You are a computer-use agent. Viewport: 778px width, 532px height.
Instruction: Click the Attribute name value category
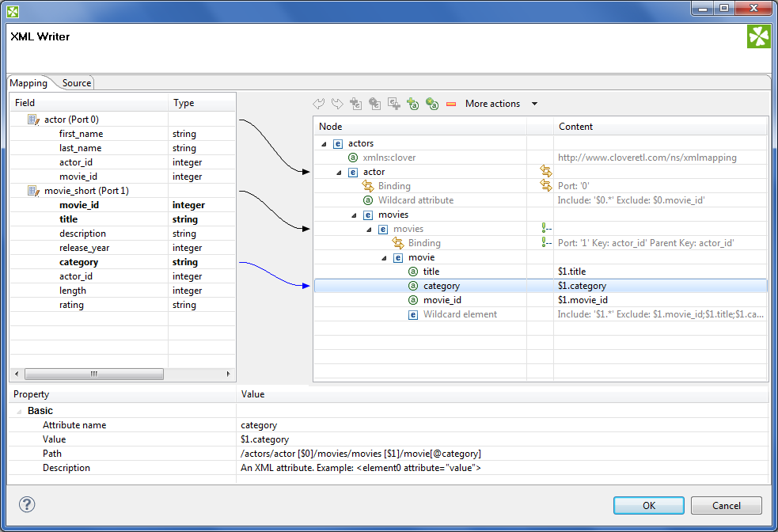[x=259, y=425]
